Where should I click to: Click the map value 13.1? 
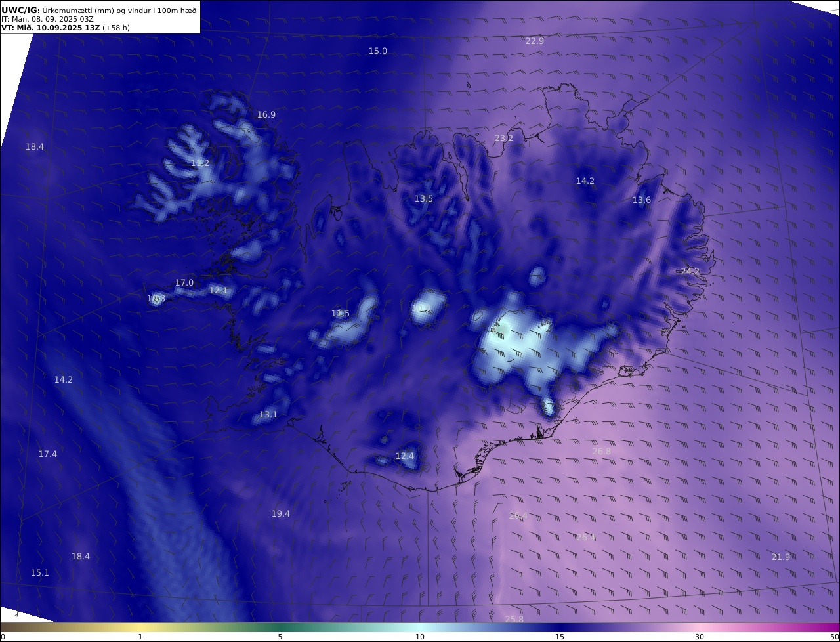point(268,414)
